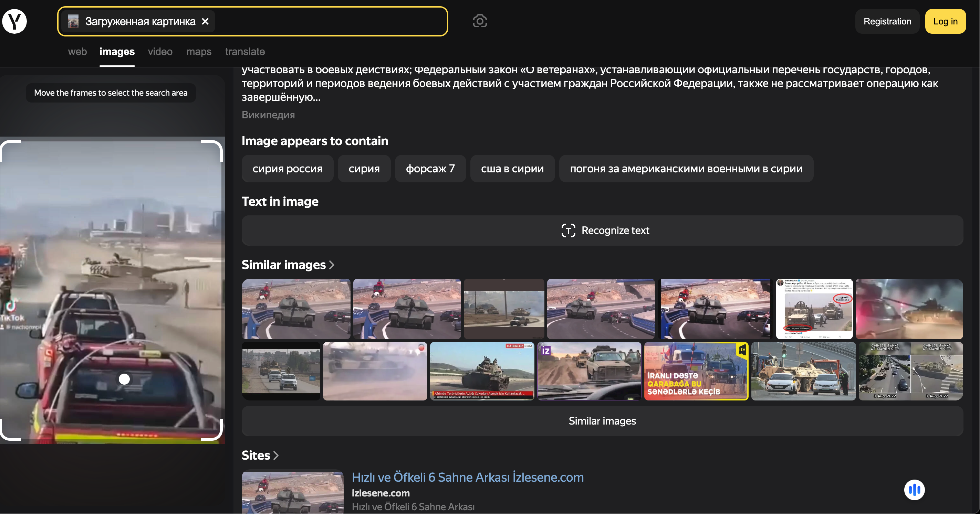Remove the uploaded image chip with X

point(205,21)
